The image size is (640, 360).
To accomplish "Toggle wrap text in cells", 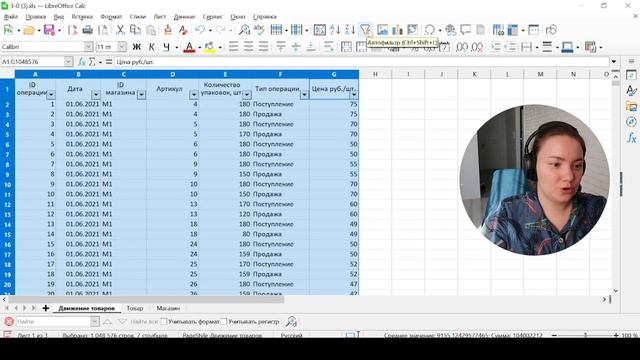I will (x=329, y=47).
